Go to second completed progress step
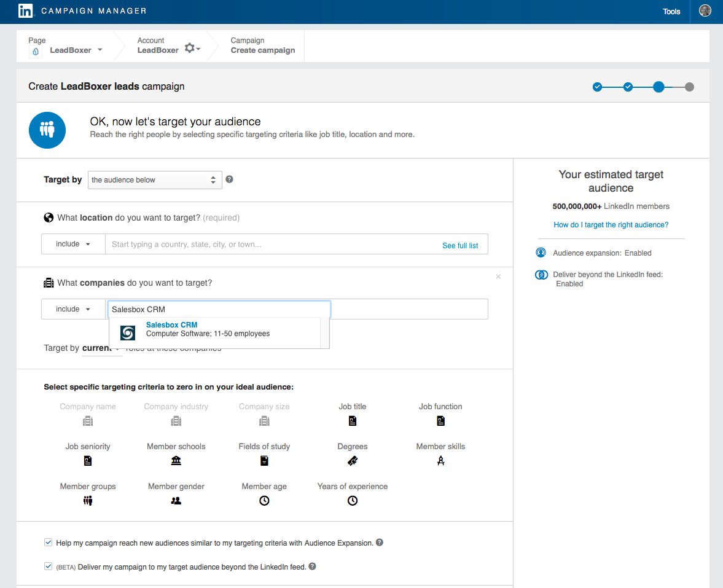This screenshot has width=723, height=588. (628, 87)
